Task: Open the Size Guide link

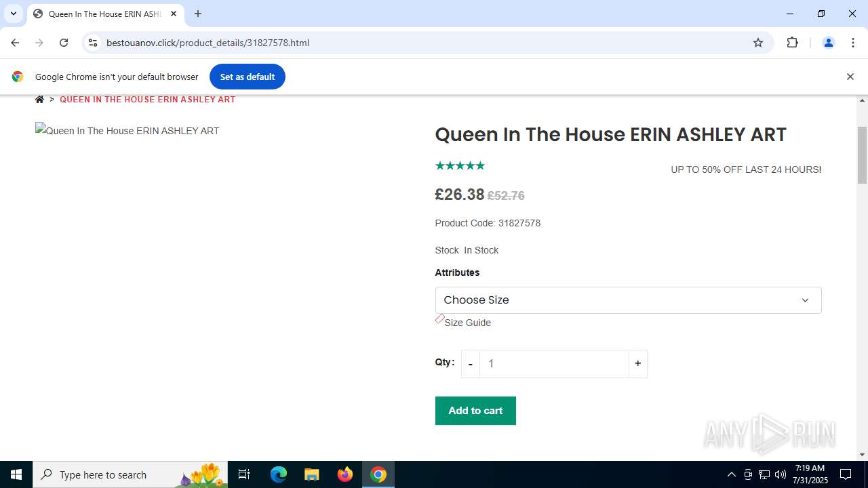Action: pyautogui.click(x=467, y=323)
